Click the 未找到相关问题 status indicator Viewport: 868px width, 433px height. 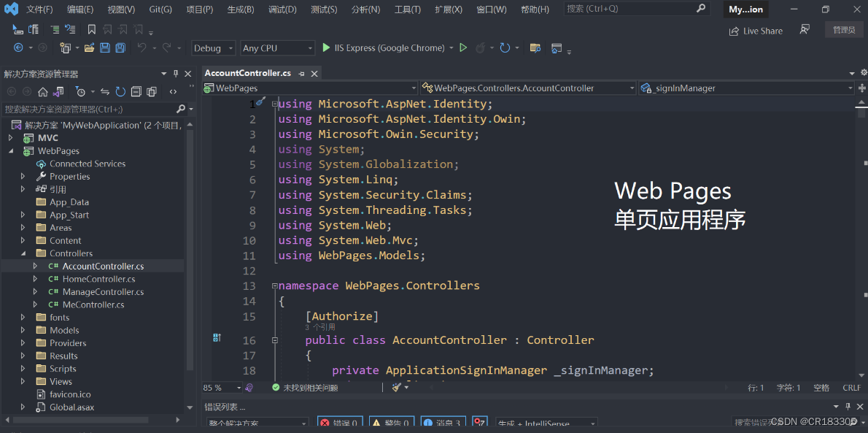point(305,388)
